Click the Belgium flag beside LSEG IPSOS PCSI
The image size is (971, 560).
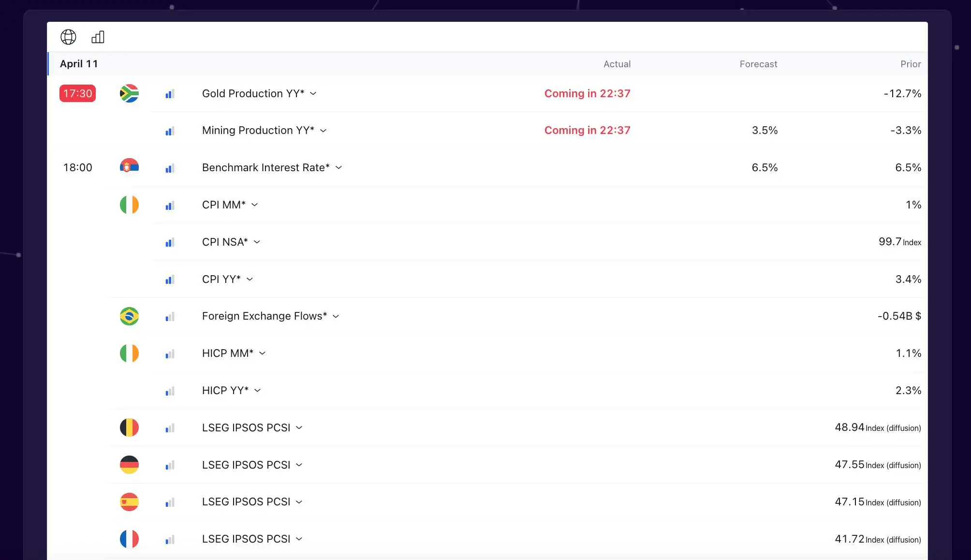coord(129,427)
